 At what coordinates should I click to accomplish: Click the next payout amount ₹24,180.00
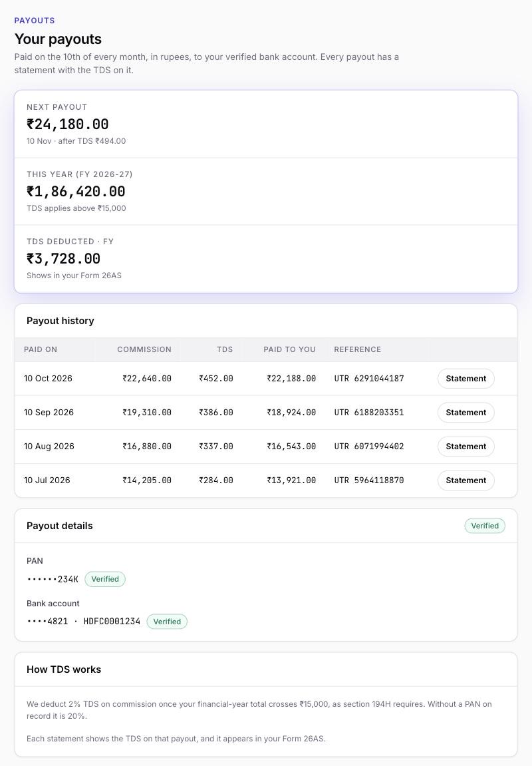pyautogui.click(x=67, y=124)
